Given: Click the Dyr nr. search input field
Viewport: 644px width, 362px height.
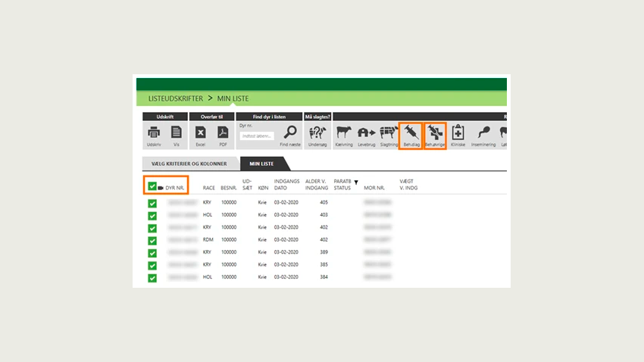Looking at the screenshot, I should point(257,136).
